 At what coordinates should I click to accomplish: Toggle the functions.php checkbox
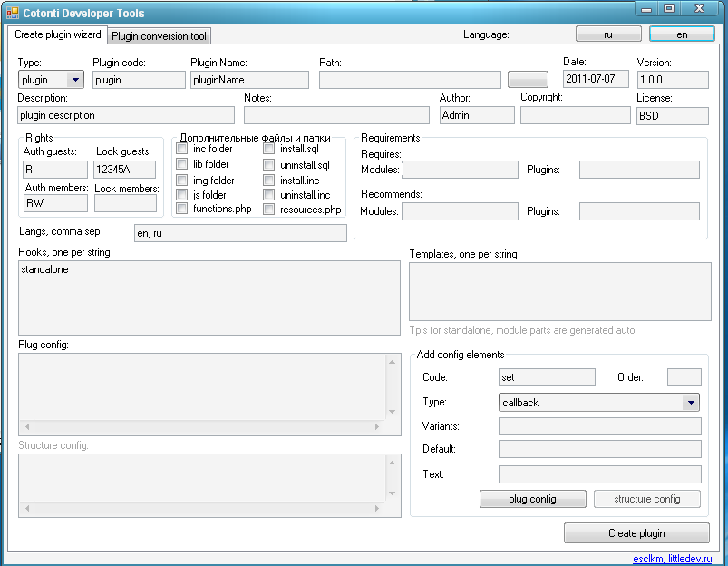[182, 209]
